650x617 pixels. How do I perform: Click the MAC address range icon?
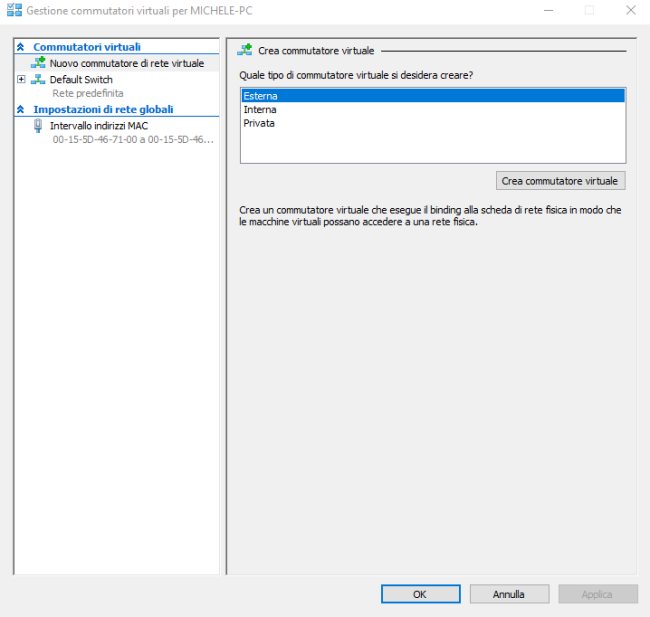(x=38, y=126)
